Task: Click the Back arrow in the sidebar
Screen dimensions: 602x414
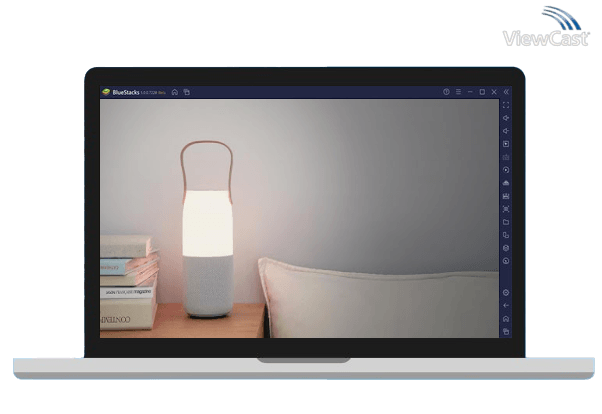Action: point(506,306)
